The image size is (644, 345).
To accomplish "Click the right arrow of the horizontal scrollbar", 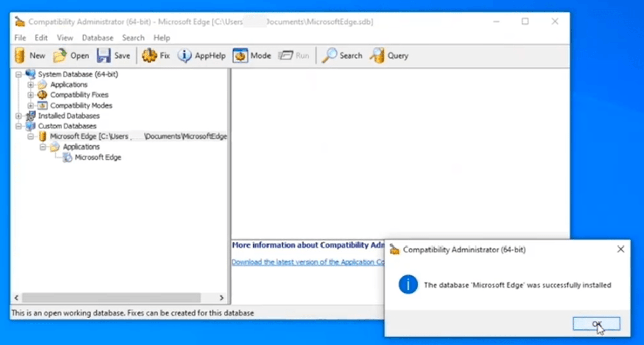I will [221, 298].
